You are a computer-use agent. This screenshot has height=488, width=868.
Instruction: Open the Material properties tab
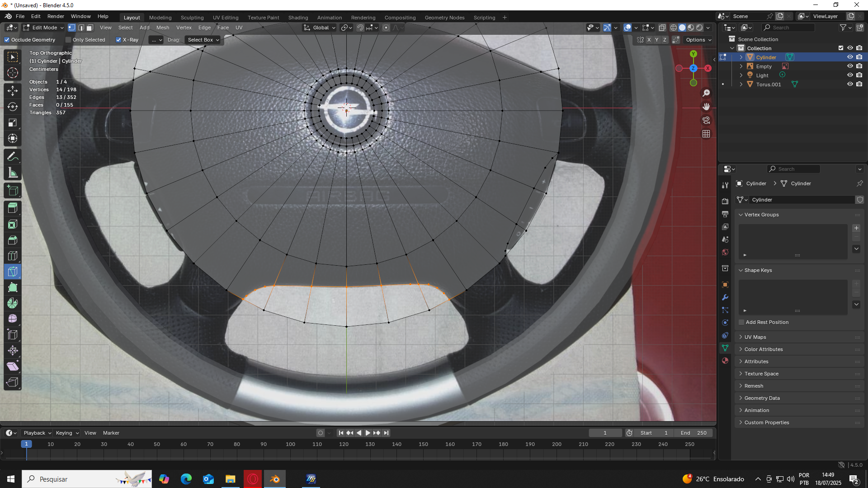tap(725, 361)
